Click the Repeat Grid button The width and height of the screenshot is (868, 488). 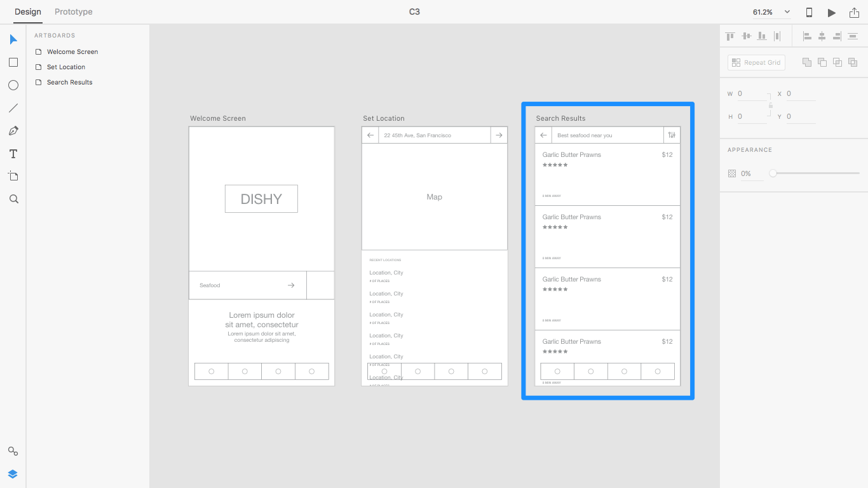pyautogui.click(x=756, y=62)
